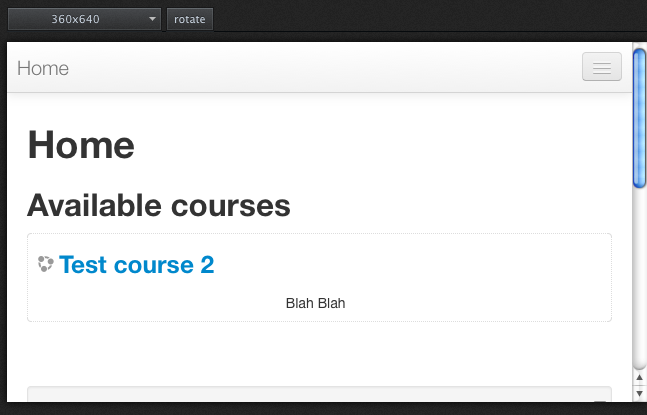Screen dimensions: 647x415
Task: Click the arrow on the resolution selector
Action: pyautogui.click(x=152, y=19)
